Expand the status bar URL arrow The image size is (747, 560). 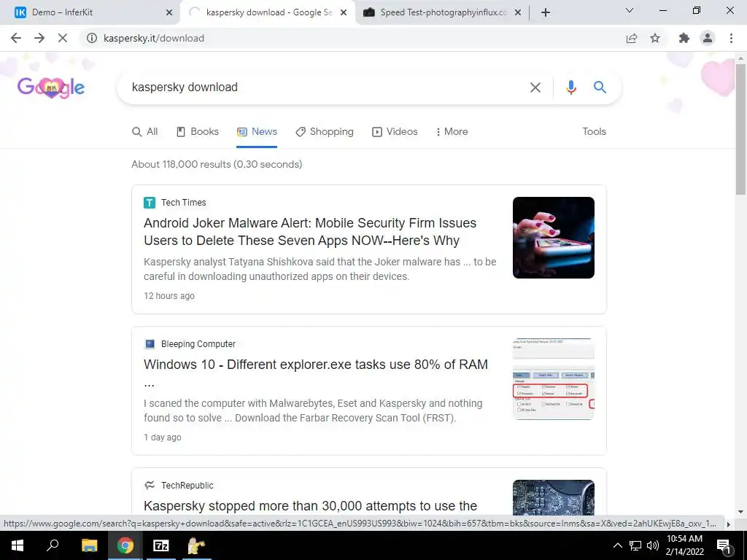click(729, 524)
